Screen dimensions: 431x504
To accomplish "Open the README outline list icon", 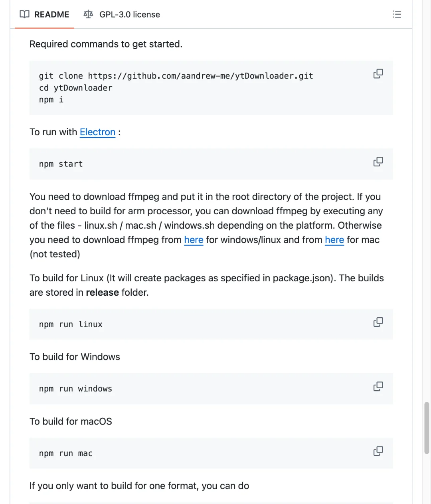I will 397,14.
